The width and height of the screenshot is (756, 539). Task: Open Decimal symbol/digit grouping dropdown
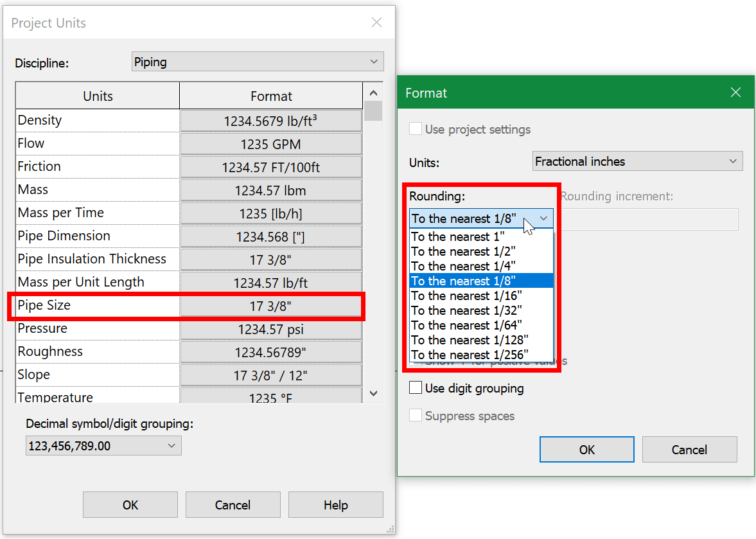point(103,445)
